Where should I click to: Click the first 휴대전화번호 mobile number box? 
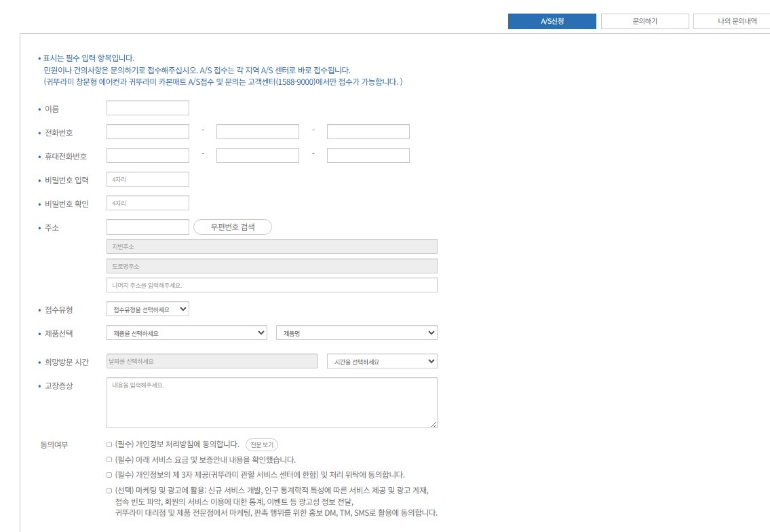(147, 155)
